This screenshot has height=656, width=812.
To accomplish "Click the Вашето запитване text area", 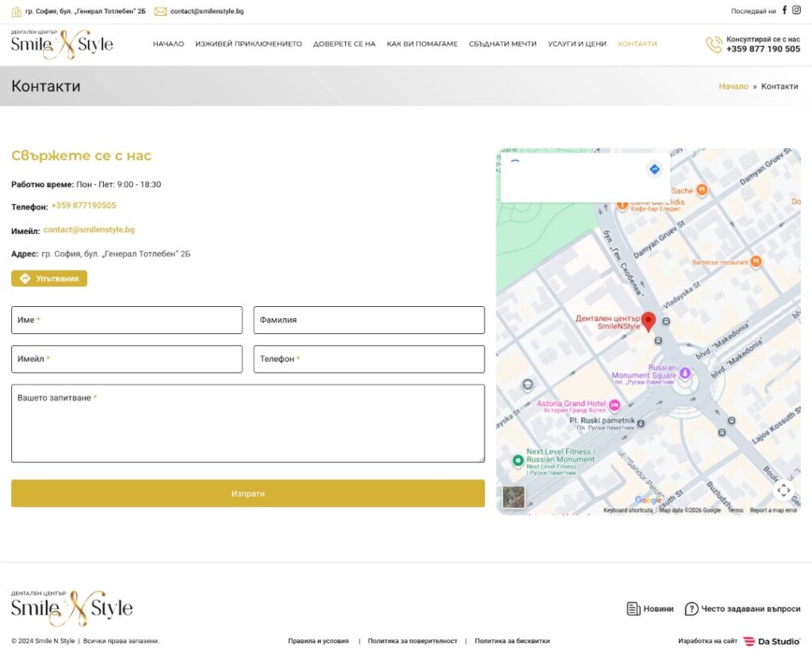I will click(x=248, y=424).
